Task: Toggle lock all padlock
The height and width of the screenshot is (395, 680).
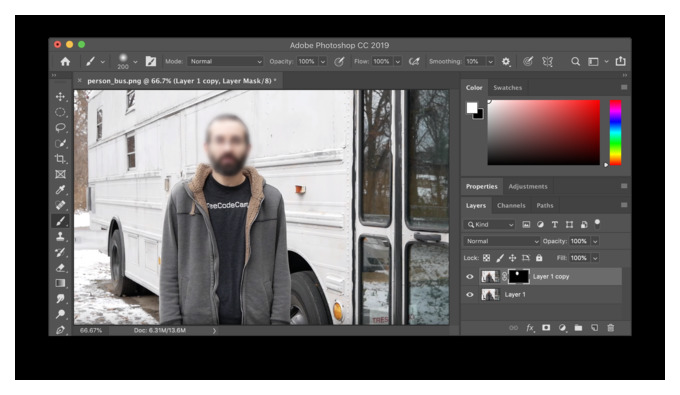Action: [539, 258]
